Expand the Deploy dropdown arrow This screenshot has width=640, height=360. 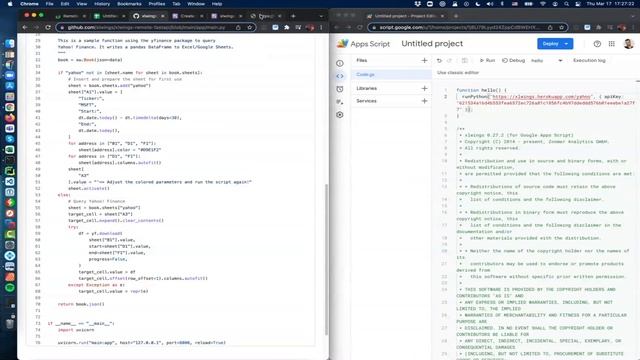pos(567,44)
